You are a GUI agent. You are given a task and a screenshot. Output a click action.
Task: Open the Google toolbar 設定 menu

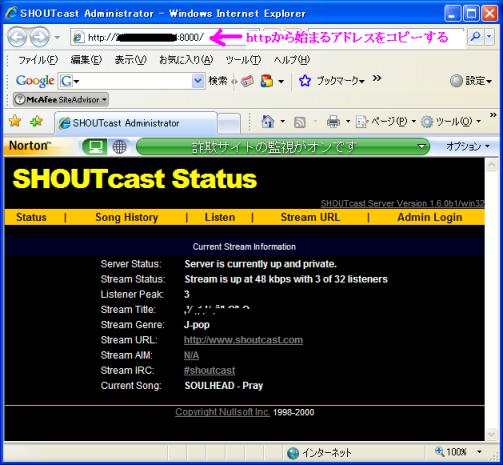point(471,81)
